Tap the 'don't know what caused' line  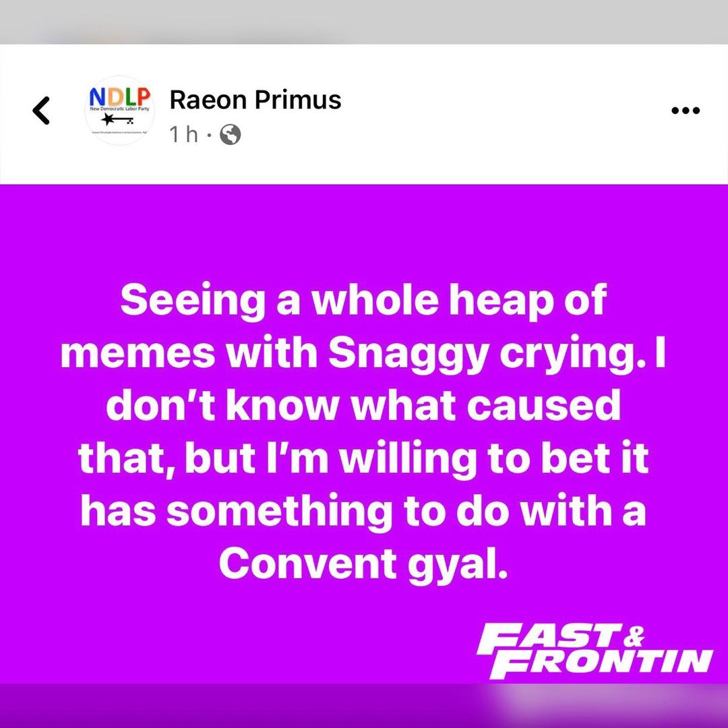(x=363, y=405)
